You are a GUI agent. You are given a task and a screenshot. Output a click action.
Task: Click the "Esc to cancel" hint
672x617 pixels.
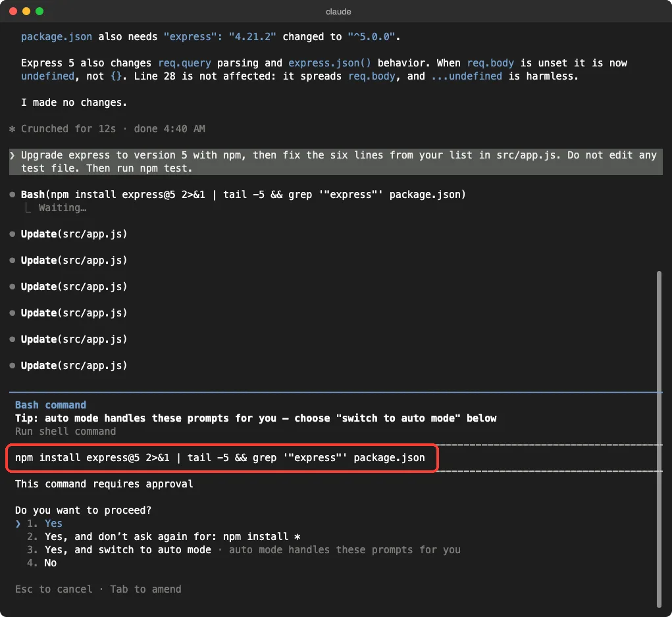point(53,589)
